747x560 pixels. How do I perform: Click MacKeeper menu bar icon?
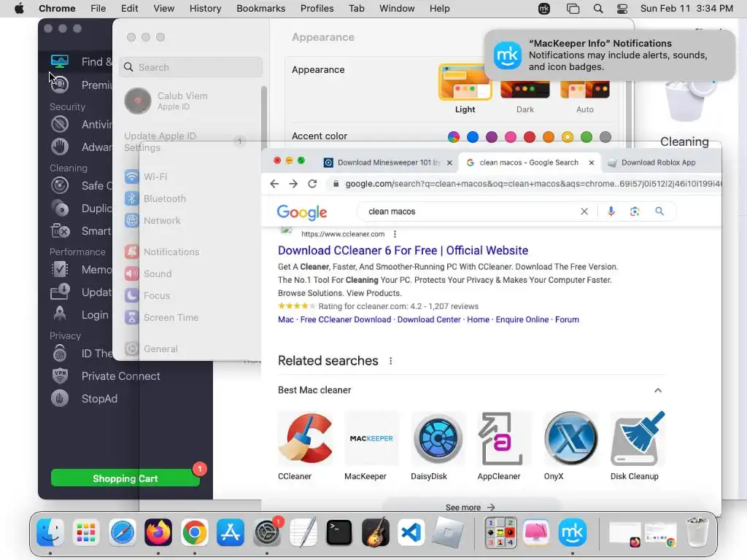544,9
